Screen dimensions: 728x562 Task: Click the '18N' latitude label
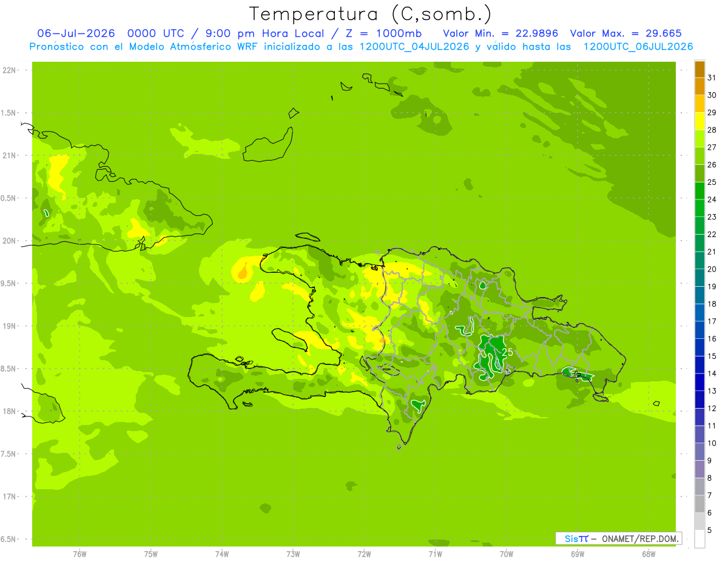point(9,411)
